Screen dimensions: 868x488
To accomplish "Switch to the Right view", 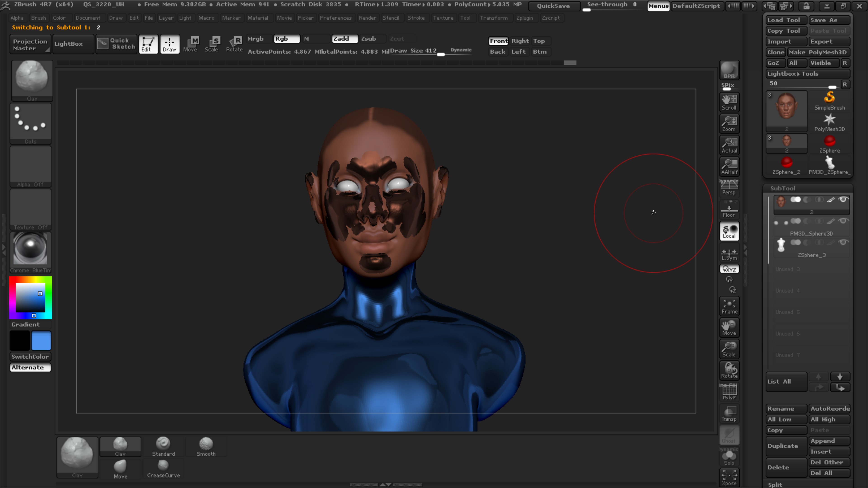I will pos(520,41).
